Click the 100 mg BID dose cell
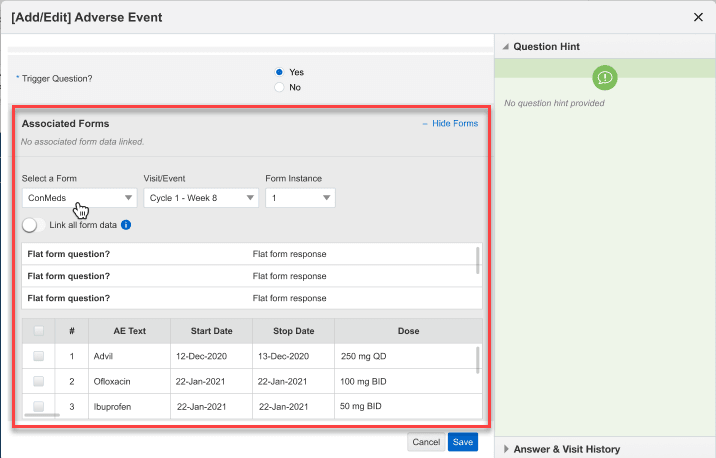 tap(408, 381)
